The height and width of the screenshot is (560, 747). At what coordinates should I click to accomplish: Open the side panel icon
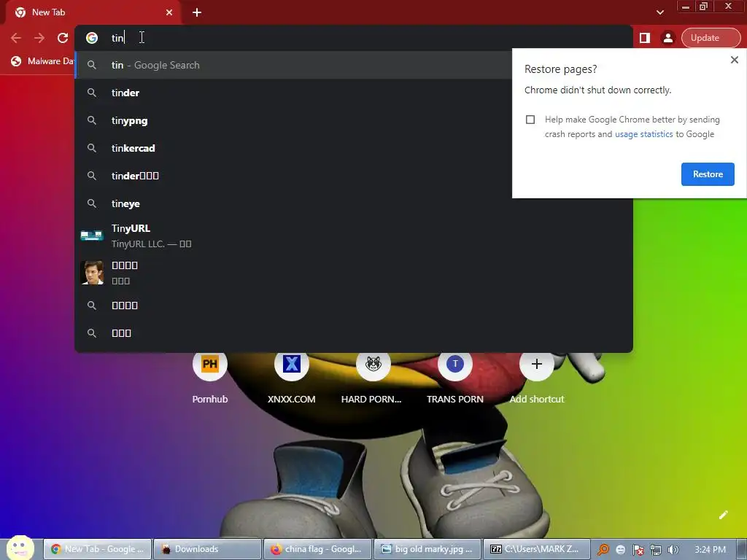645,38
